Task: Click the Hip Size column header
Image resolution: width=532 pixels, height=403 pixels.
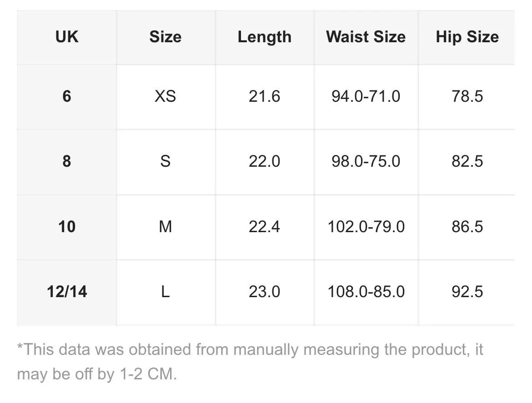Action: [x=467, y=37]
